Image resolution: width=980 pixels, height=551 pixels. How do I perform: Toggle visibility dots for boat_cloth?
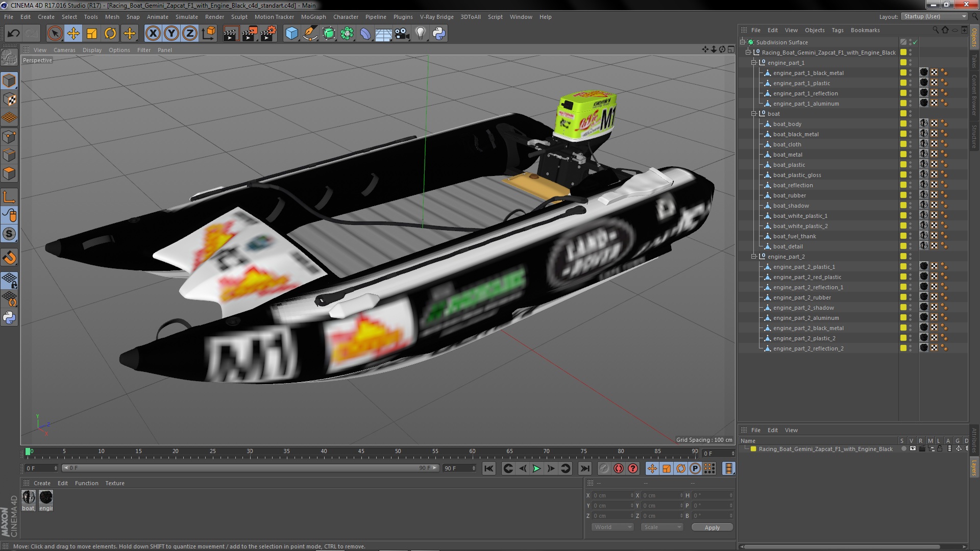[911, 144]
